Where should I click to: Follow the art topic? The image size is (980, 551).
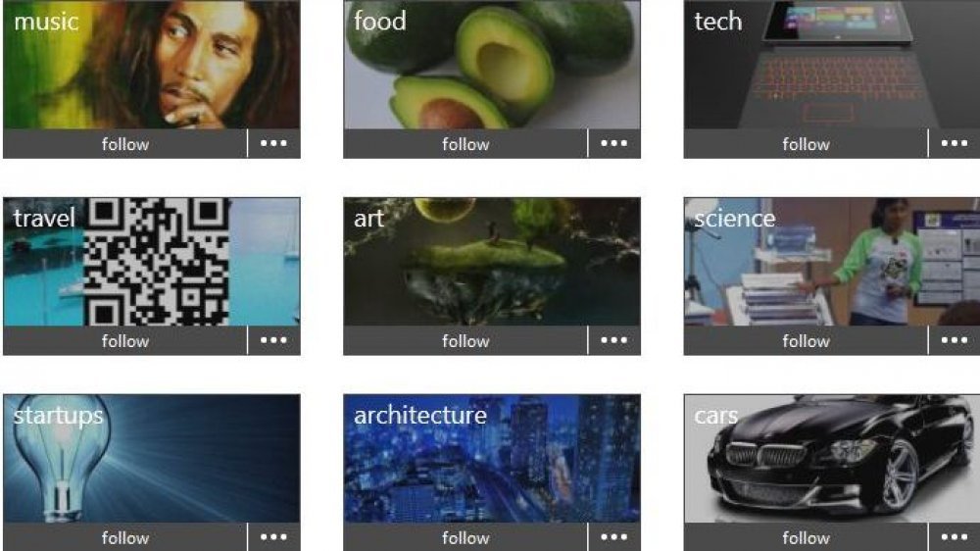[465, 341]
